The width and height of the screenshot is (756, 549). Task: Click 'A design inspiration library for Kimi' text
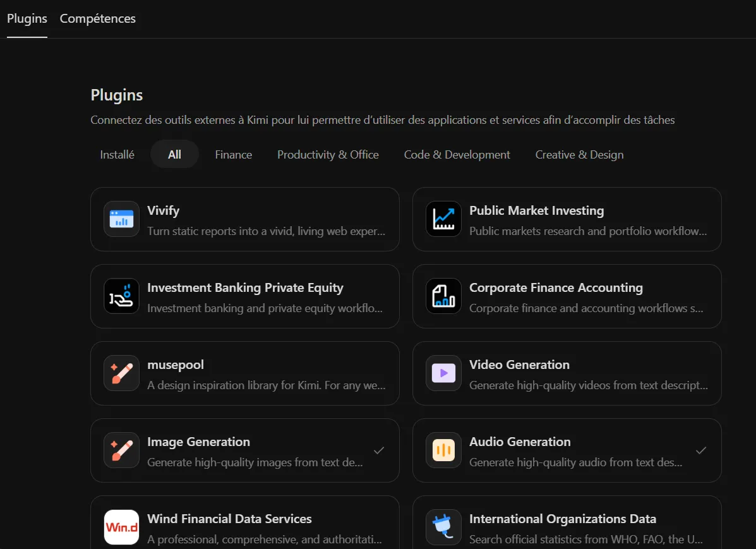pyautogui.click(x=266, y=386)
